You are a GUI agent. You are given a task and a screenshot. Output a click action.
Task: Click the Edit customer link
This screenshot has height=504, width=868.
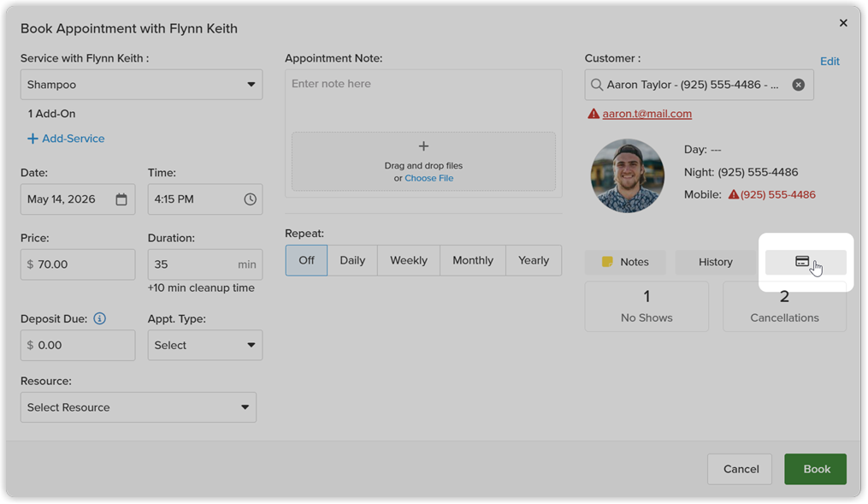(830, 62)
